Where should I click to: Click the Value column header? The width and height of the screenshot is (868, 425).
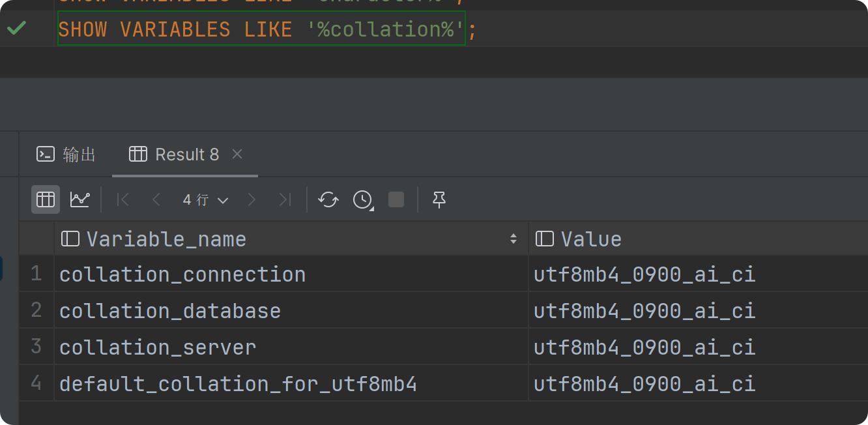(591, 239)
